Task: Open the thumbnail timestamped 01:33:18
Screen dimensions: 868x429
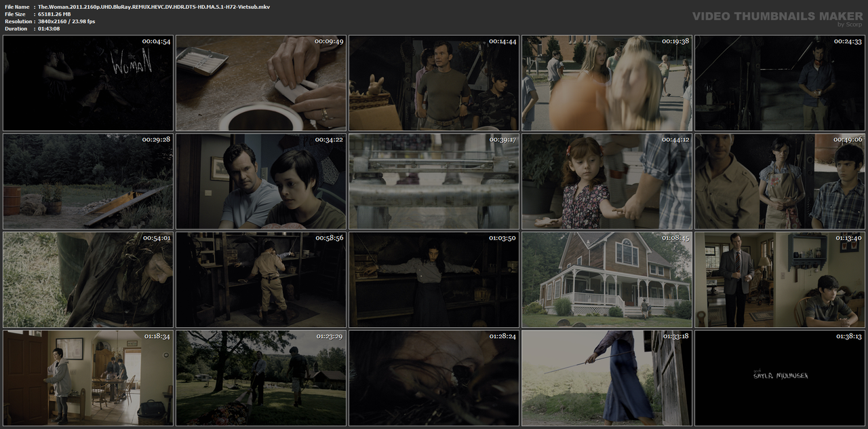Action: [607, 378]
